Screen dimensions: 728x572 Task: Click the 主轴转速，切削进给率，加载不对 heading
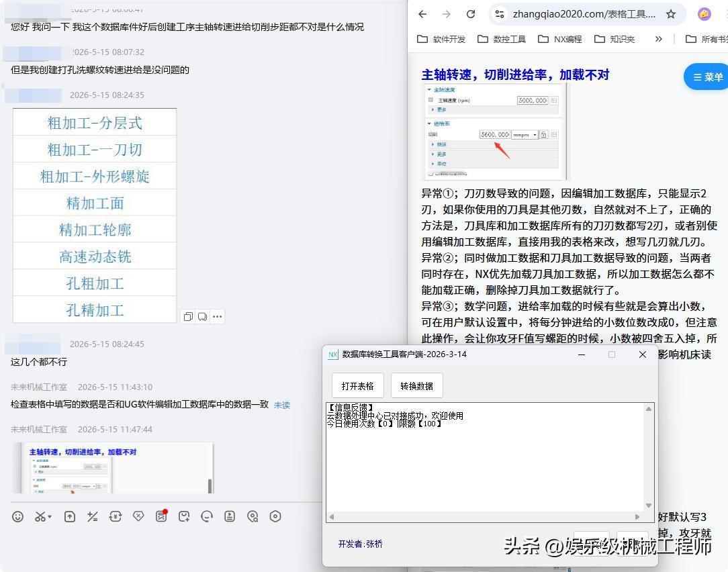click(x=515, y=75)
